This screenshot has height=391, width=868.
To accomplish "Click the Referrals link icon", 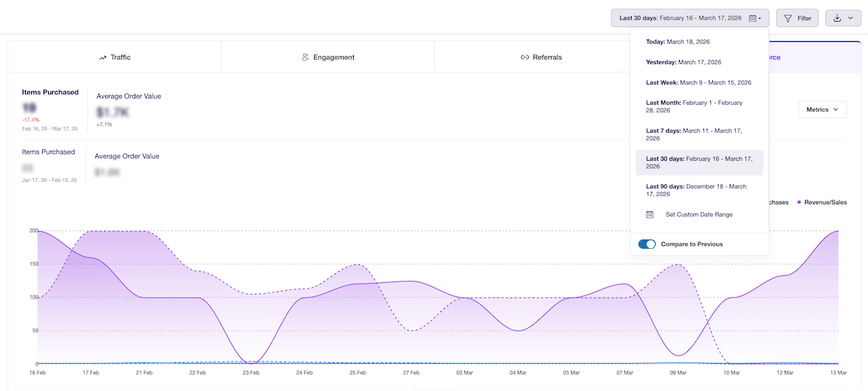I will [x=525, y=57].
